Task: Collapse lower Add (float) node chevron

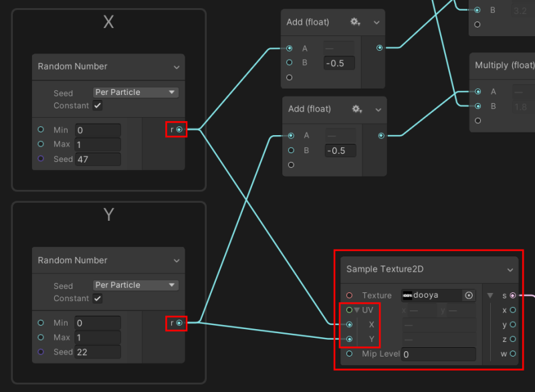Action: [x=378, y=110]
